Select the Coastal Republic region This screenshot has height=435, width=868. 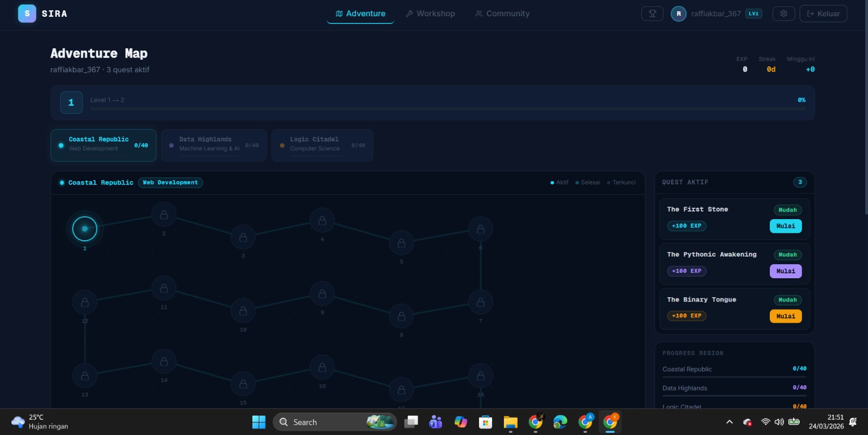coord(103,145)
